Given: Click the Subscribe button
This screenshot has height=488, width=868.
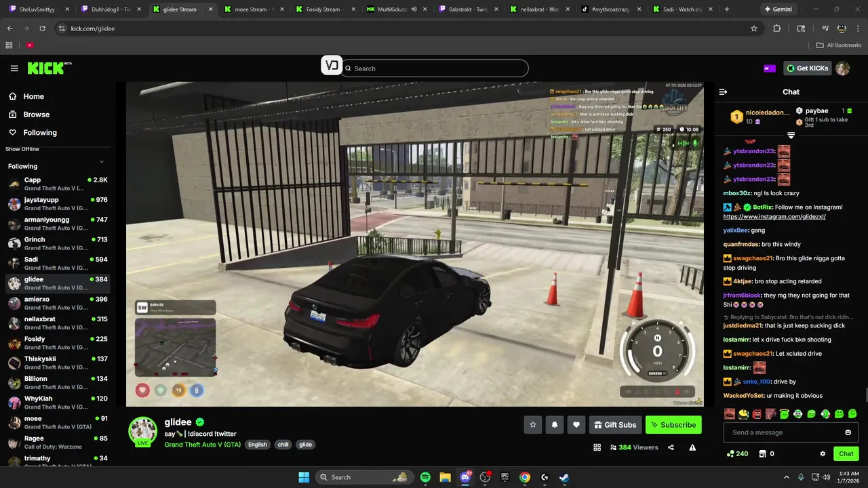Looking at the screenshot, I should 673,425.
